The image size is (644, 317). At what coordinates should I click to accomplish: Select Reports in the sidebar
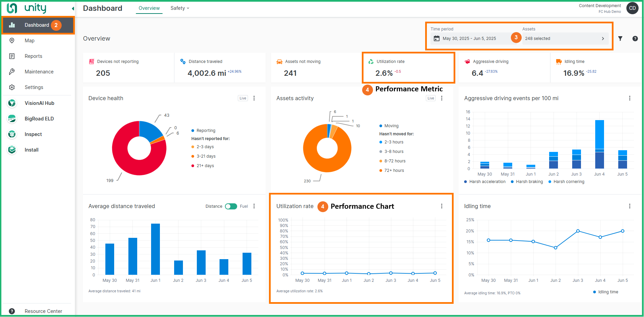tap(33, 56)
